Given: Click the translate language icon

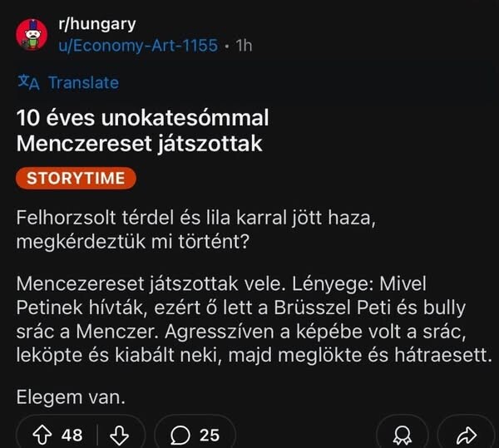Looking at the screenshot, I should [x=28, y=81].
